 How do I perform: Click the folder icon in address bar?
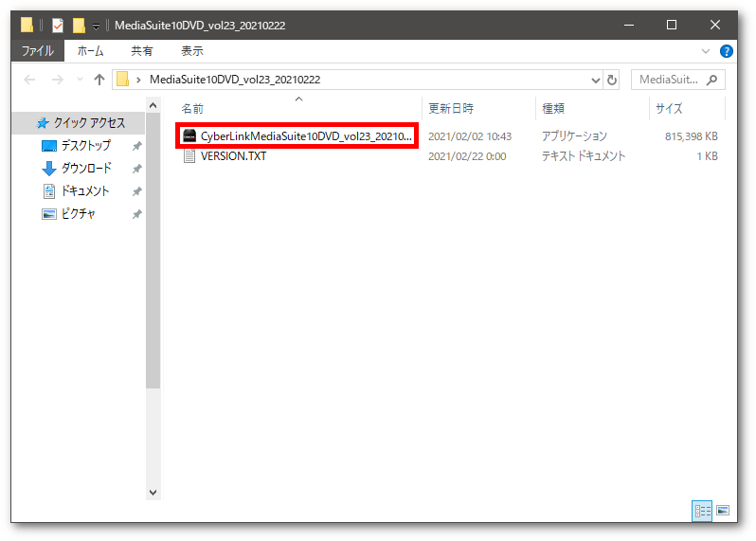tap(123, 79)
